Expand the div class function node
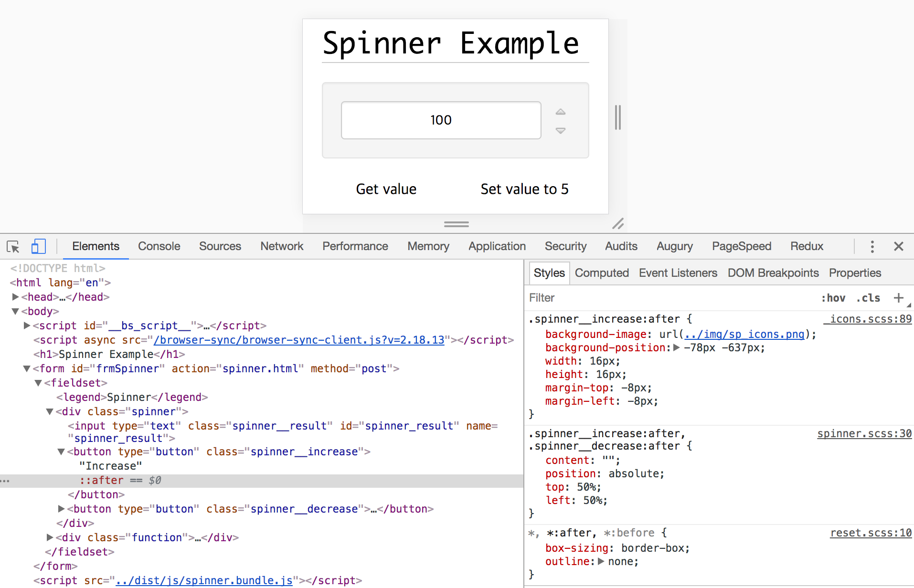The height and width of the screenshot is (588, 914). [x=50, y=537]
